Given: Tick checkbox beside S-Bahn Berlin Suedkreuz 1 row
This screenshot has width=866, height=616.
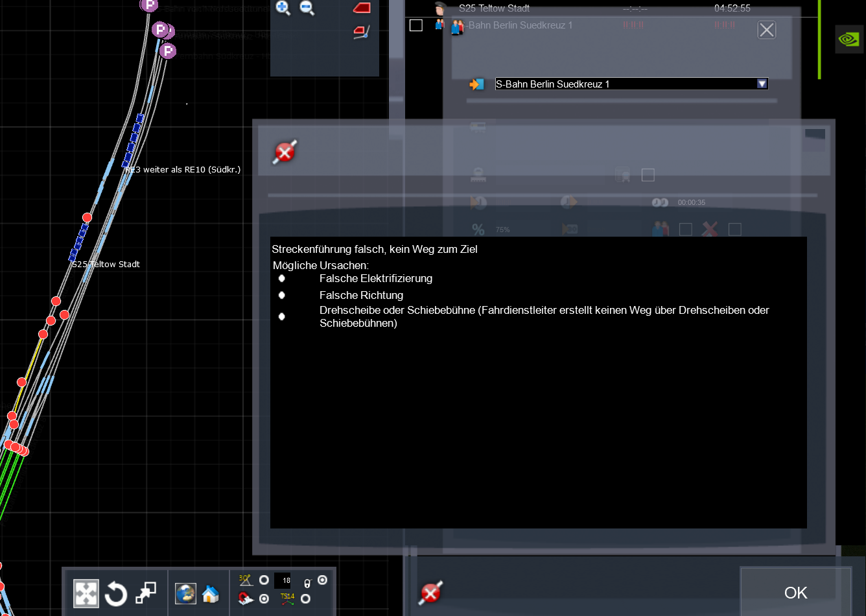Looking at the screenshot, I should pyautogui.click(x=416, y=25).
